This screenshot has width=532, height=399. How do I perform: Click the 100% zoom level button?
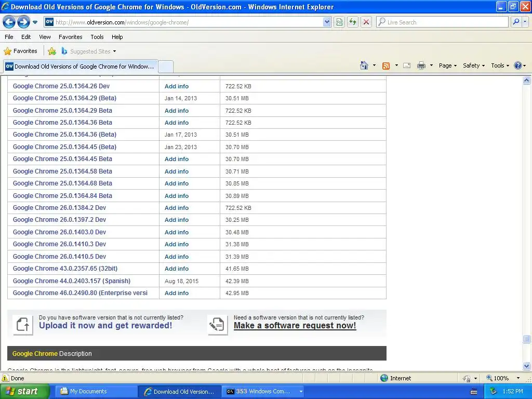pyautogui.click(x=497, y=378)
